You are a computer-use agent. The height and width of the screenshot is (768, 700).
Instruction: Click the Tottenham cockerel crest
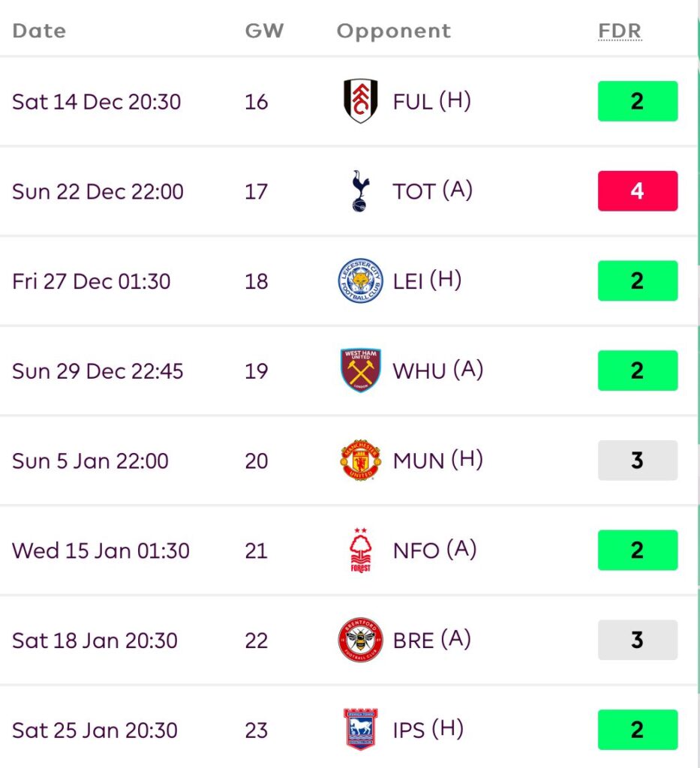coord(360,191)
